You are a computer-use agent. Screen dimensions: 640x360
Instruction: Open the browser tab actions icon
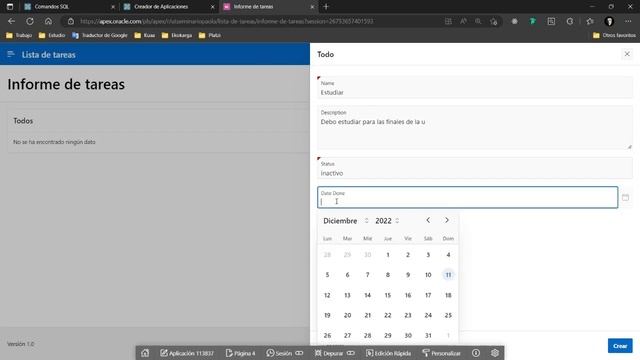tap(10, 7)
